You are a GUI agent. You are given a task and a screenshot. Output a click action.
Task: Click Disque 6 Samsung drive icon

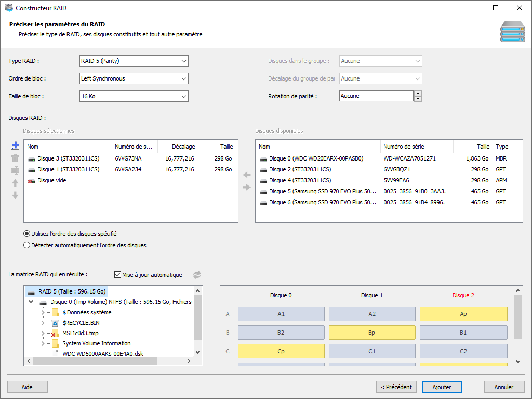[263, 202]
